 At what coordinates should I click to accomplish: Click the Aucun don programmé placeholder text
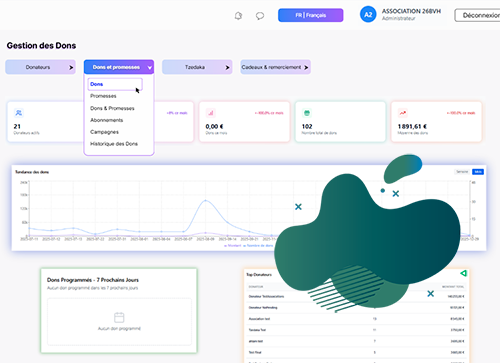(119, 329)
